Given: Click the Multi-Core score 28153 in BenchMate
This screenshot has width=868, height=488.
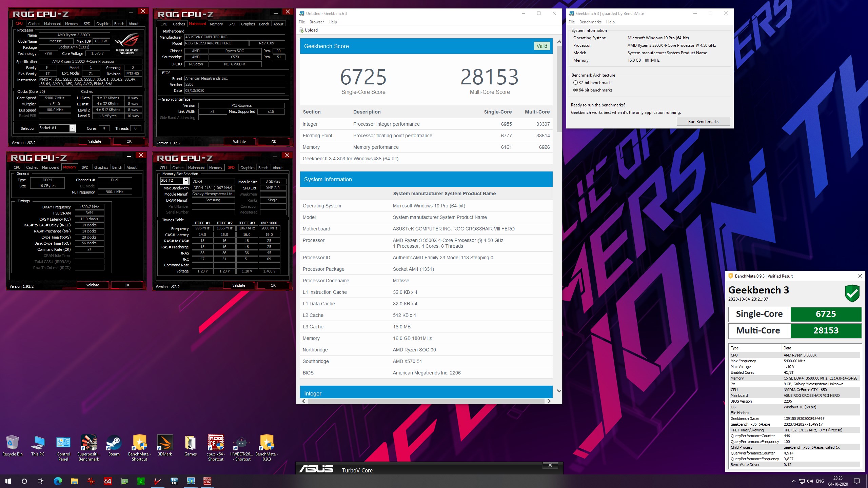Looking at the screenshot, I should pos(826,331).
